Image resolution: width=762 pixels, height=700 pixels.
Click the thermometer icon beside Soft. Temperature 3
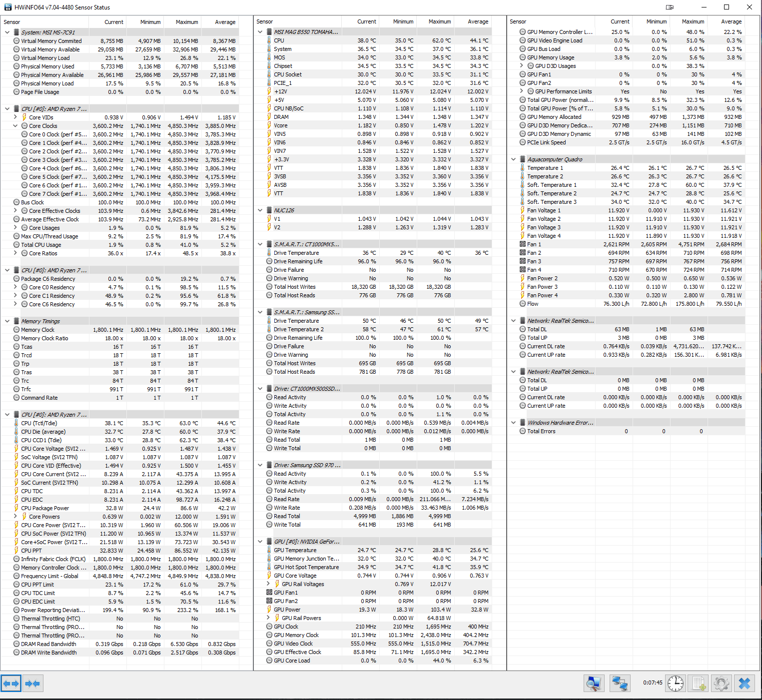coord(523,202)
